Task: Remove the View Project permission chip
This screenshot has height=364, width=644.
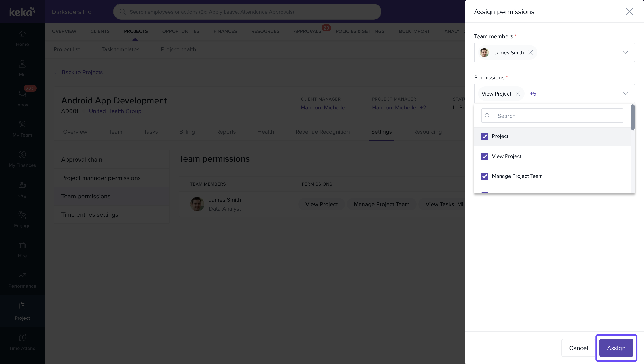Action: click(x=518, y=94)
